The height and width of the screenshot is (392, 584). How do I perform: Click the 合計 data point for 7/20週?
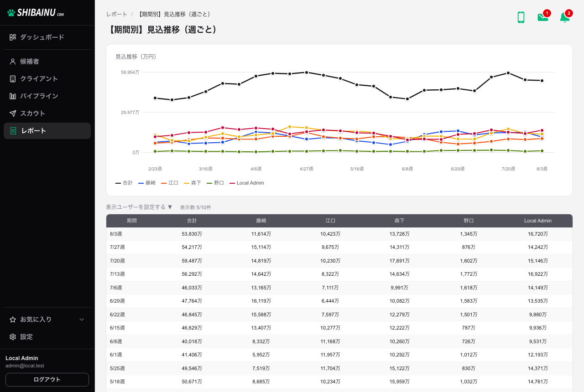pos(508,73)
